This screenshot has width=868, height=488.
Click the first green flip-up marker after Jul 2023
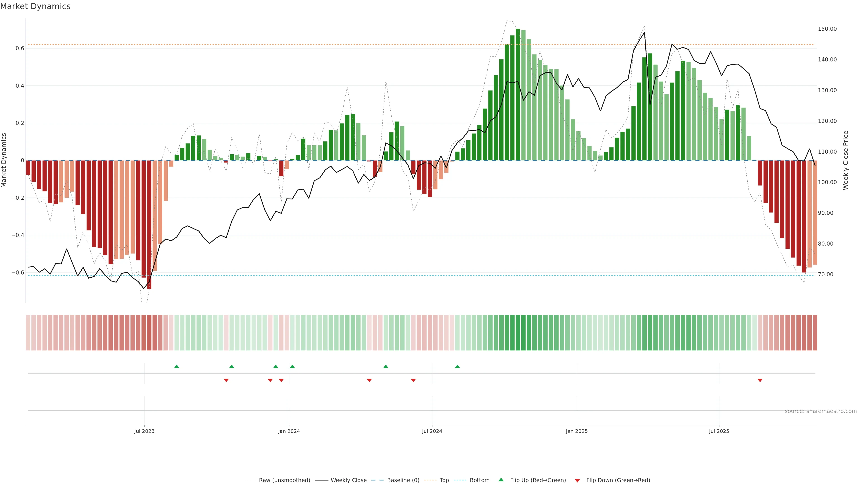177,366
